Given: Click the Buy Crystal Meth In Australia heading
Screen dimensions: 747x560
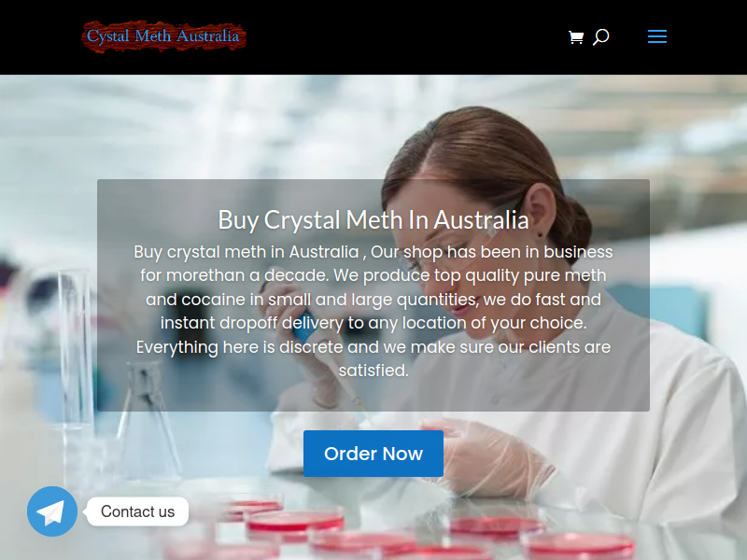Looking at the screenshot, I should tap(373, 220).
